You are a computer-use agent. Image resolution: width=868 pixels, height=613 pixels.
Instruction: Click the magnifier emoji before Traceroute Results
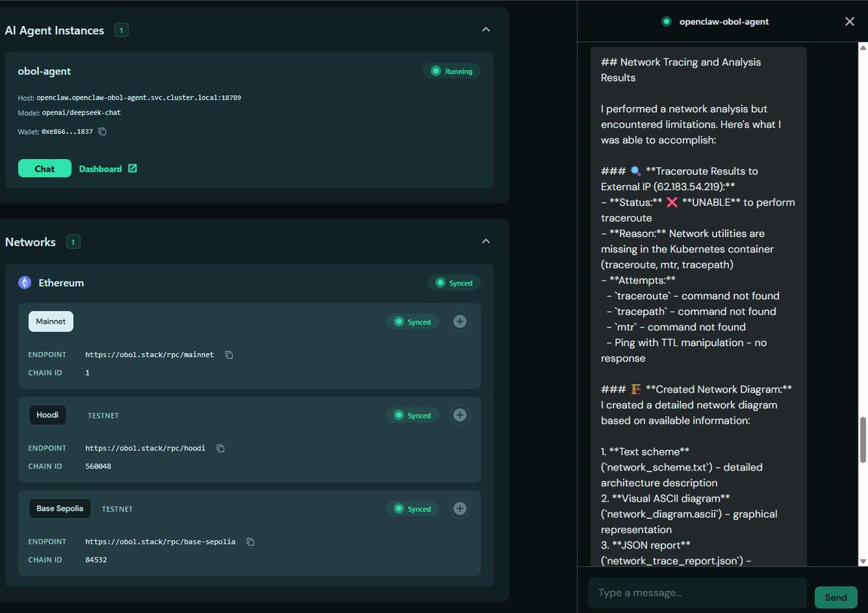(636, 171)
